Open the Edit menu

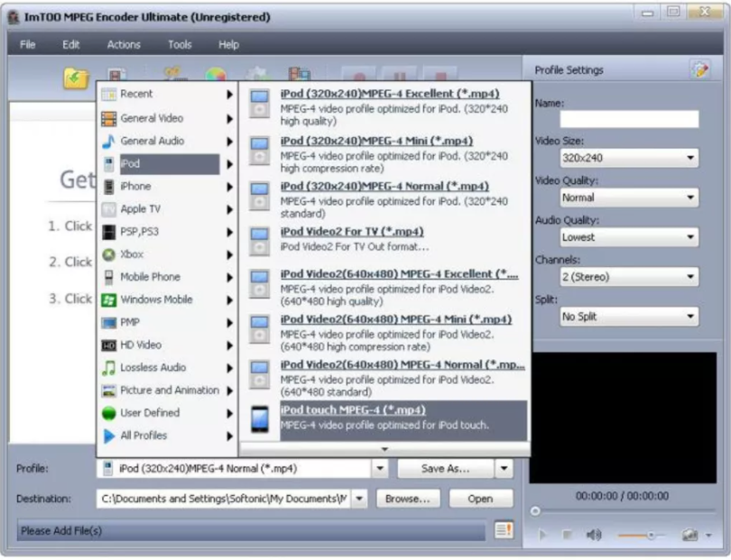[x=71, y=45]
